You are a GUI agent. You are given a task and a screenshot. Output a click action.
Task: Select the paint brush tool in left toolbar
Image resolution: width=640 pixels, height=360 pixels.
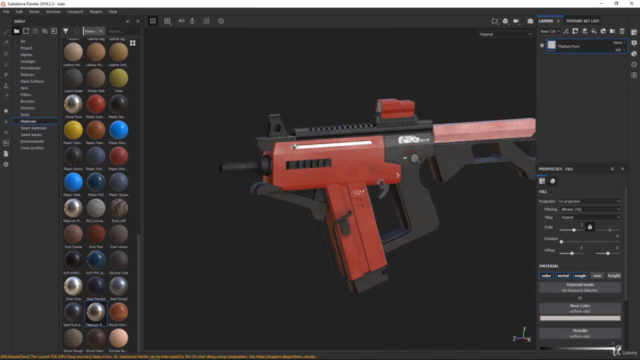pyautogui.click(x=6, y=32)
